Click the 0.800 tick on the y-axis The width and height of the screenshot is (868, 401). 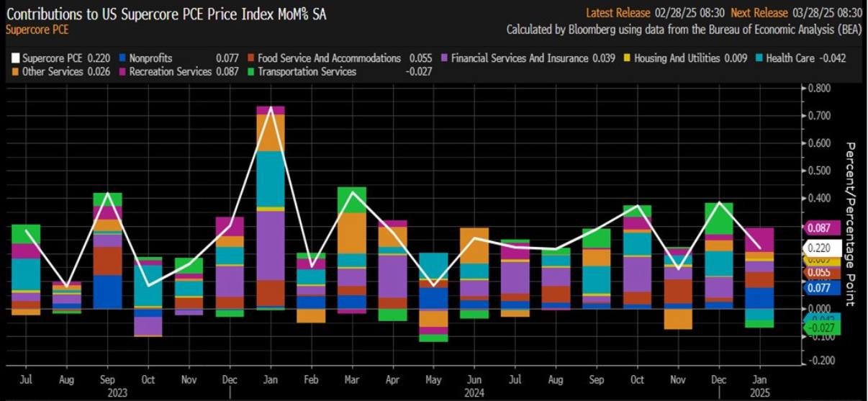(x=819, y=89)
